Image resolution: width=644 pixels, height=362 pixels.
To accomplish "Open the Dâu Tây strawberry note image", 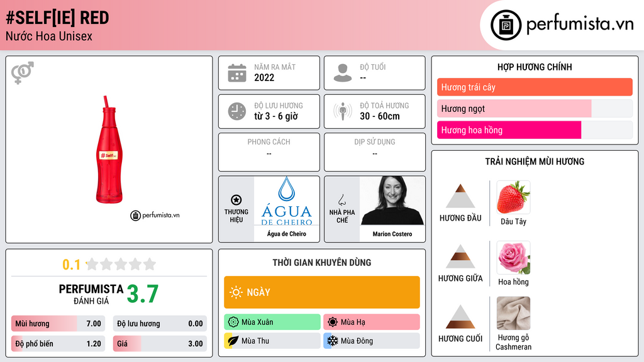I will tap(513, 197).
